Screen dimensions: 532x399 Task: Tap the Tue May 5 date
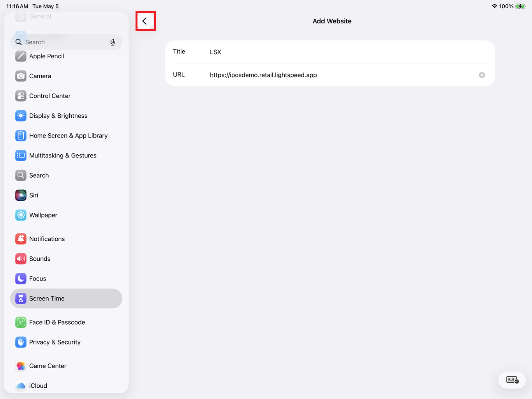point(46,6)
